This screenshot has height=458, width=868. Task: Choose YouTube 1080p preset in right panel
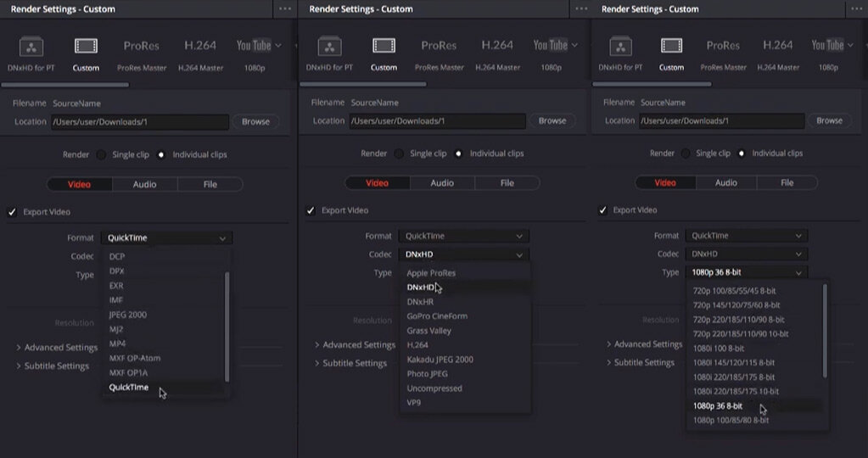pyautogui.click(x=829, y=53)
